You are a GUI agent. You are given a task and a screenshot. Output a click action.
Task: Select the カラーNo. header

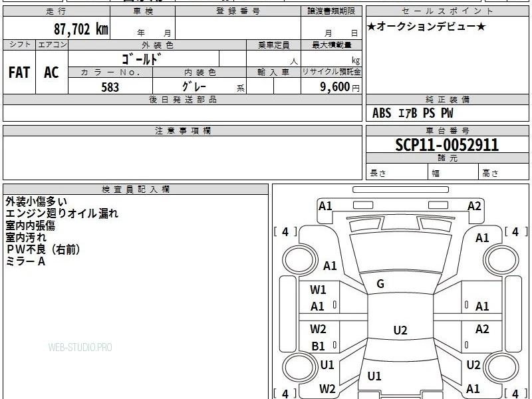tap(110, 72)
